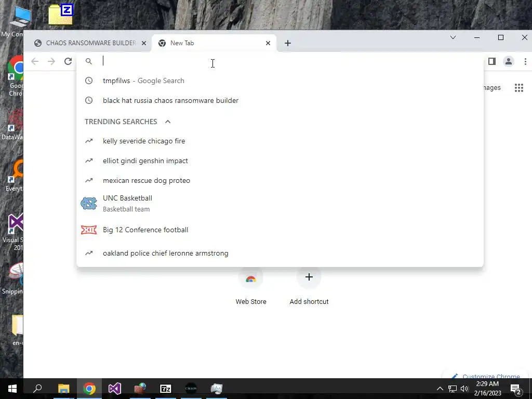
Task: Open the Chrome profile avatar icon
Action: [508, 61]
